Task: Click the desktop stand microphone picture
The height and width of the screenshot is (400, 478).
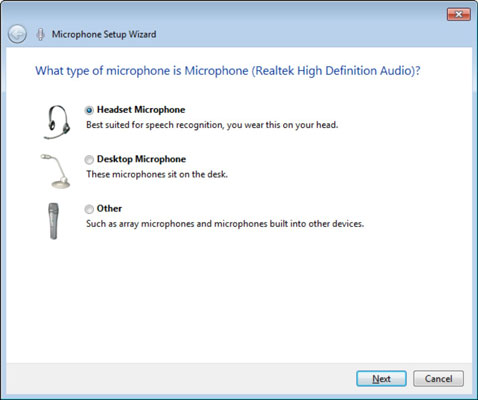Action: 56,171
